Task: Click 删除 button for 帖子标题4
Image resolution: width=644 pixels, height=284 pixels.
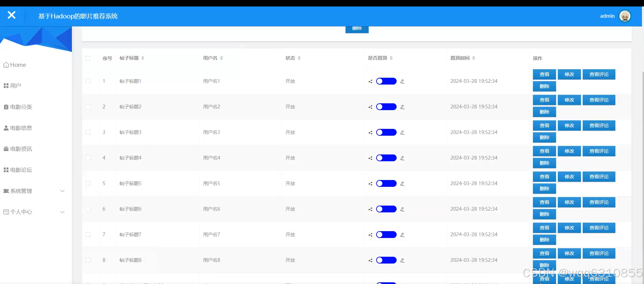Action: click(x=545, y=163)
